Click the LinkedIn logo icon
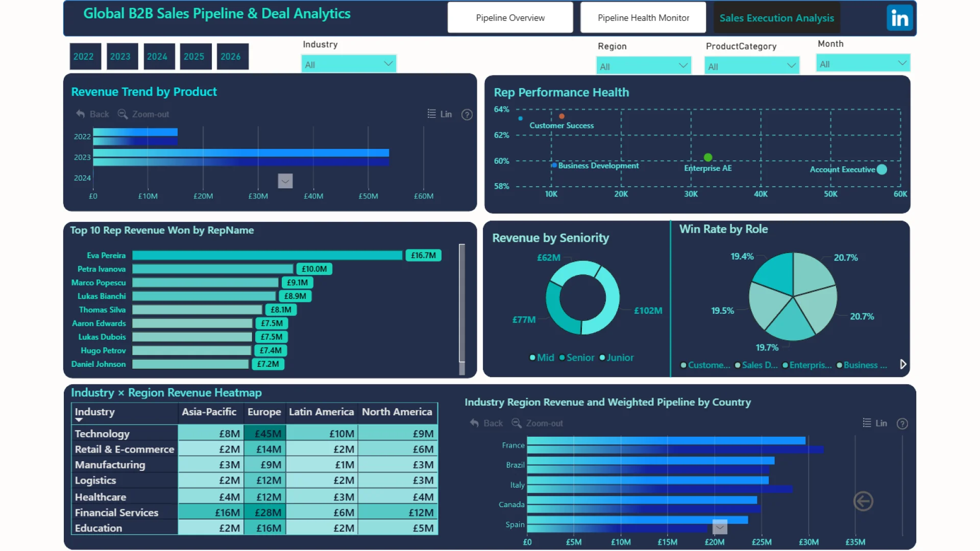 899,18
